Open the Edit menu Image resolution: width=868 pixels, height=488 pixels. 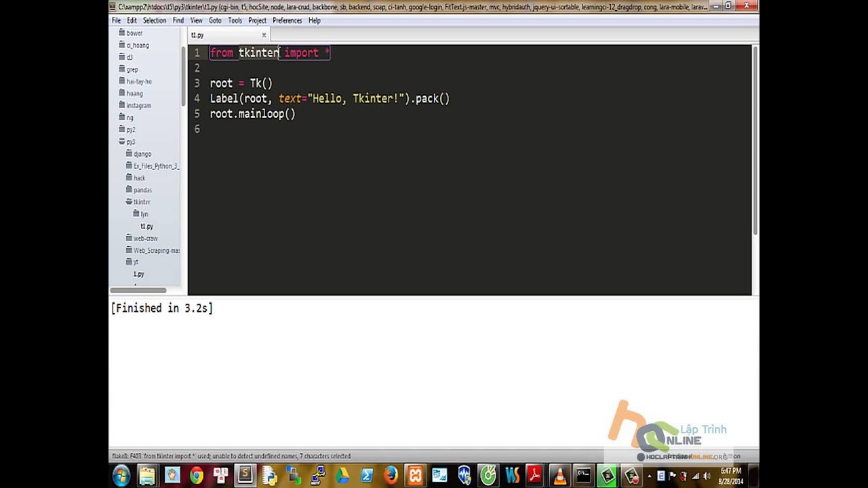(132, 20)
